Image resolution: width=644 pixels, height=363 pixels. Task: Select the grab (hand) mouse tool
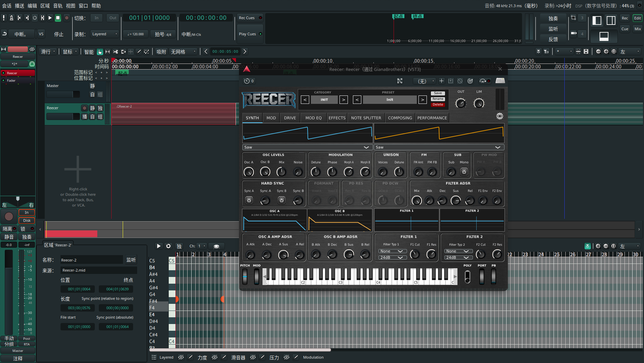[100, 52]
